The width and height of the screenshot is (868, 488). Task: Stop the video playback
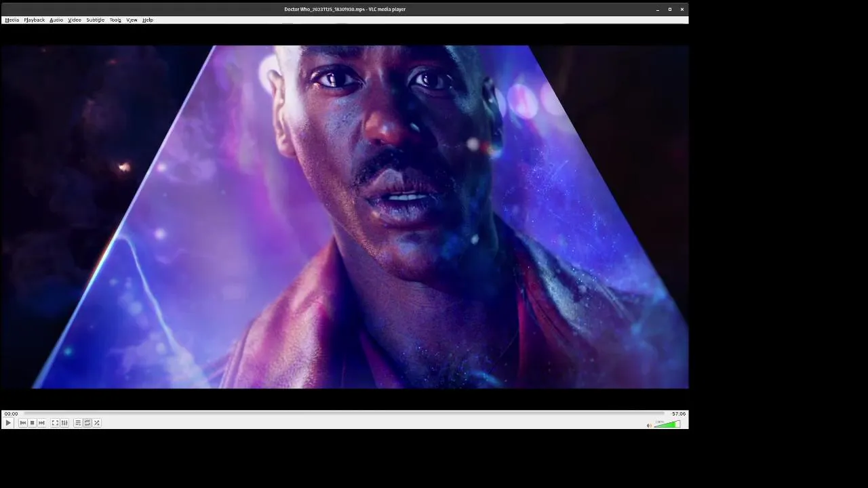(x=32, y=423)
